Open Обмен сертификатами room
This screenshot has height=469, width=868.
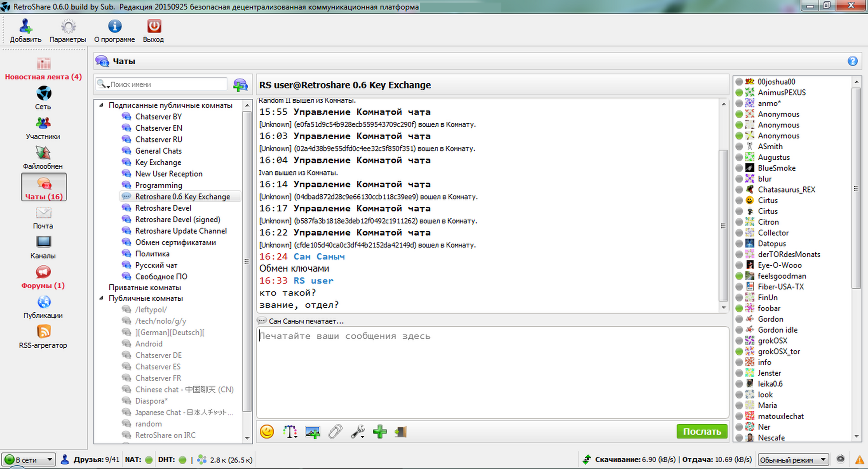[175, 242]
